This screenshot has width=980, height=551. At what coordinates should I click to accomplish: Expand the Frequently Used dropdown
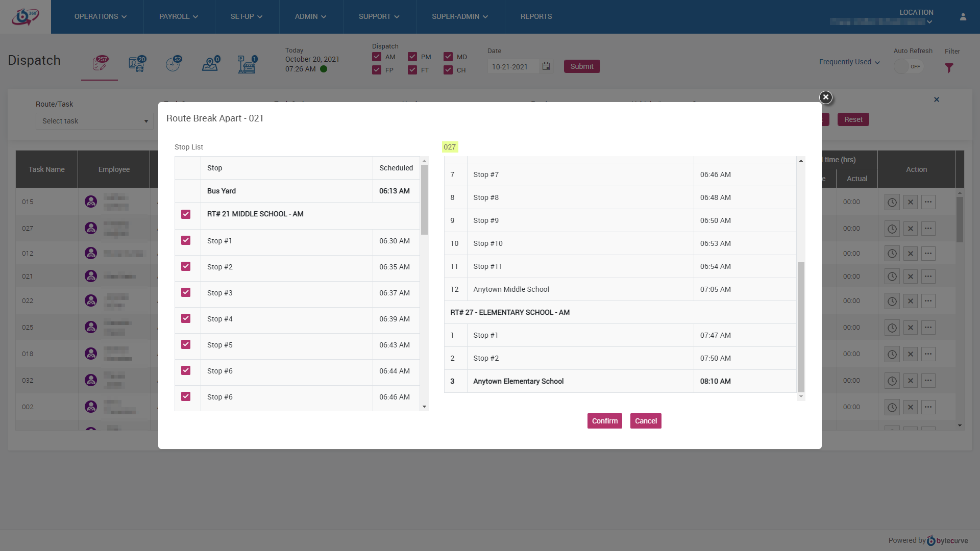point(849,62)
